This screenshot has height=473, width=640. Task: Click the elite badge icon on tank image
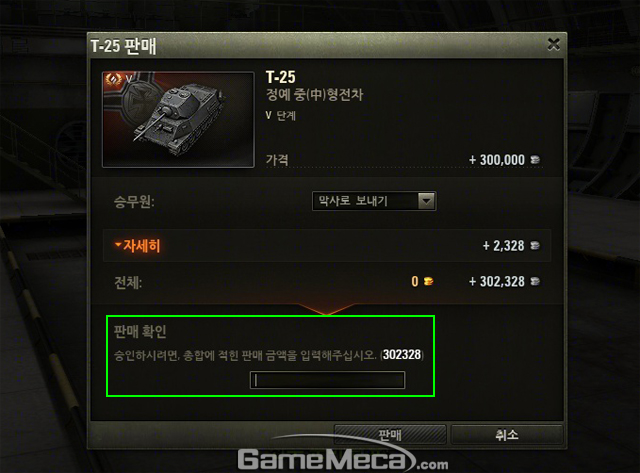[x=113, y=78]
